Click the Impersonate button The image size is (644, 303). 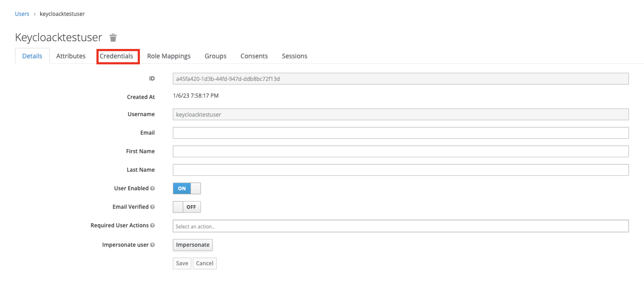(193, 245)
